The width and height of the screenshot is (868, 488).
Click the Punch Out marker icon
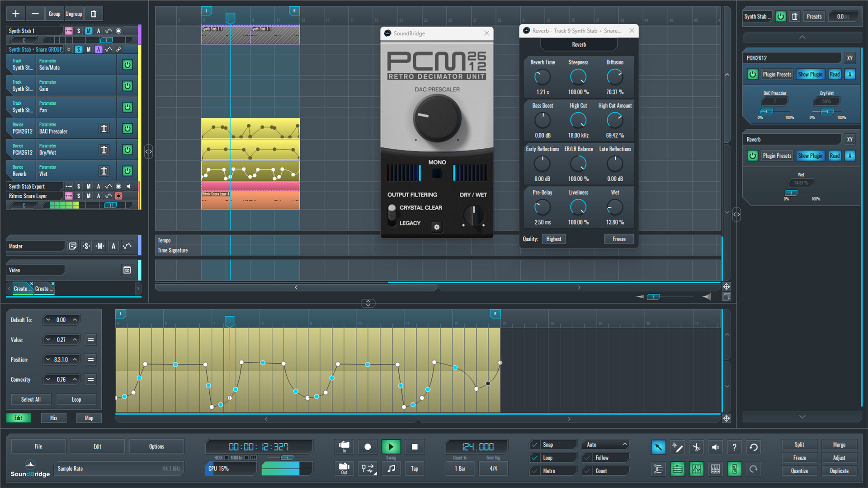coord(344,469)
